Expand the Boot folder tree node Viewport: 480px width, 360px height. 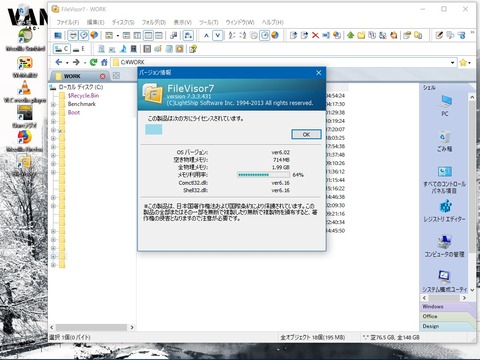pos(53,113)
